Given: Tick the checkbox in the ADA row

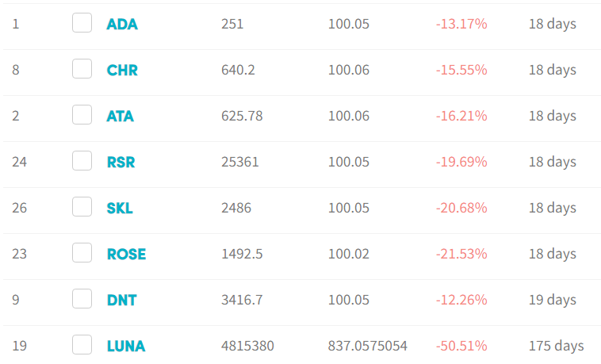Looking at the screenshot, I should 82,23.
